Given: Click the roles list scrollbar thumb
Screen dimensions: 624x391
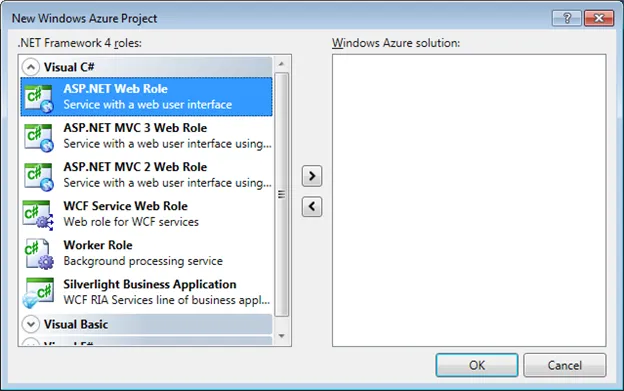Looking at the screenshot, I should [x=282, y=195].
